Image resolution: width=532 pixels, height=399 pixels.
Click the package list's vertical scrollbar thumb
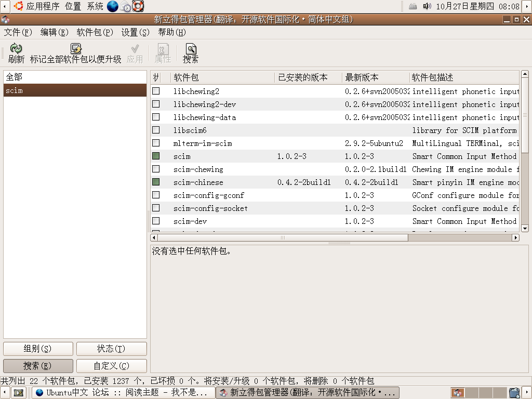[525, 115]
